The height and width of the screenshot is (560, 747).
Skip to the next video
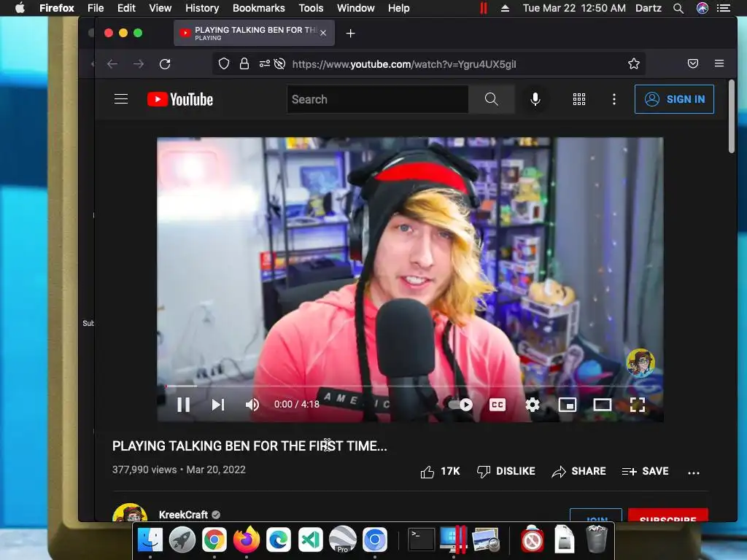pyautogui.click(x=218, y=405)
